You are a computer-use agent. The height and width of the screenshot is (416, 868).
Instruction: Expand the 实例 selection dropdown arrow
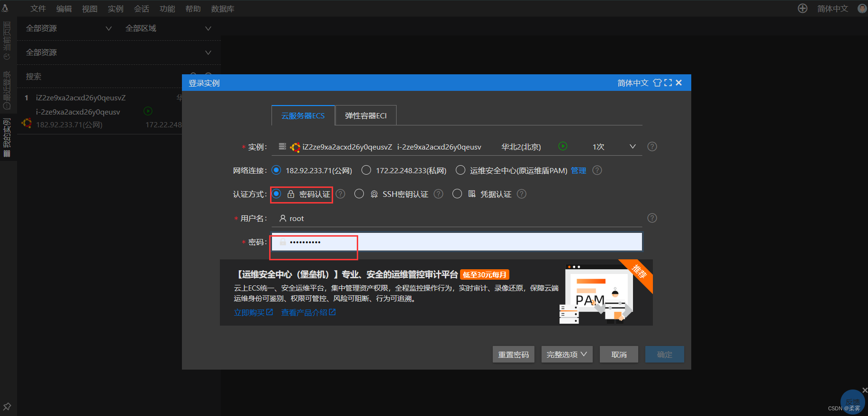click(x=633, y=147)
